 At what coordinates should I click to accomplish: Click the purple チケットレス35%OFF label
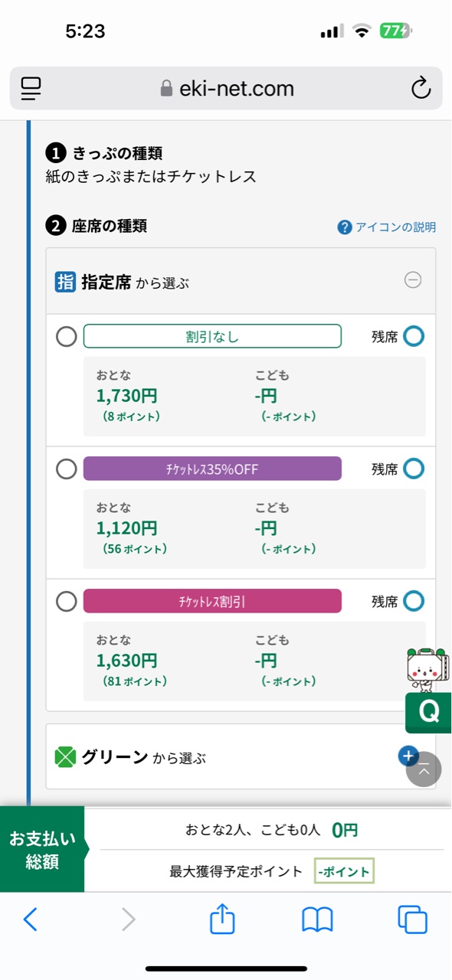pyautogui.click(x=212, y=469)
